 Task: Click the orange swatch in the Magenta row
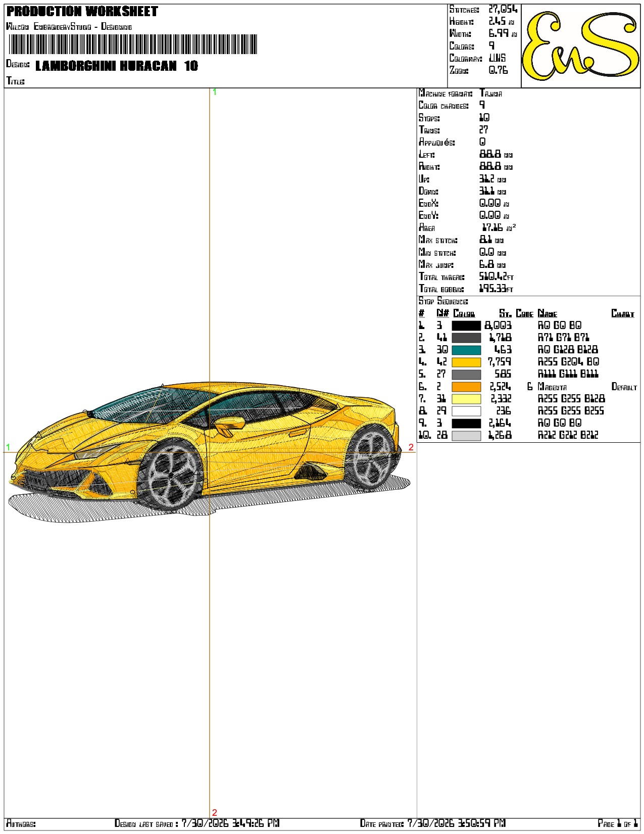coord(466,387)
